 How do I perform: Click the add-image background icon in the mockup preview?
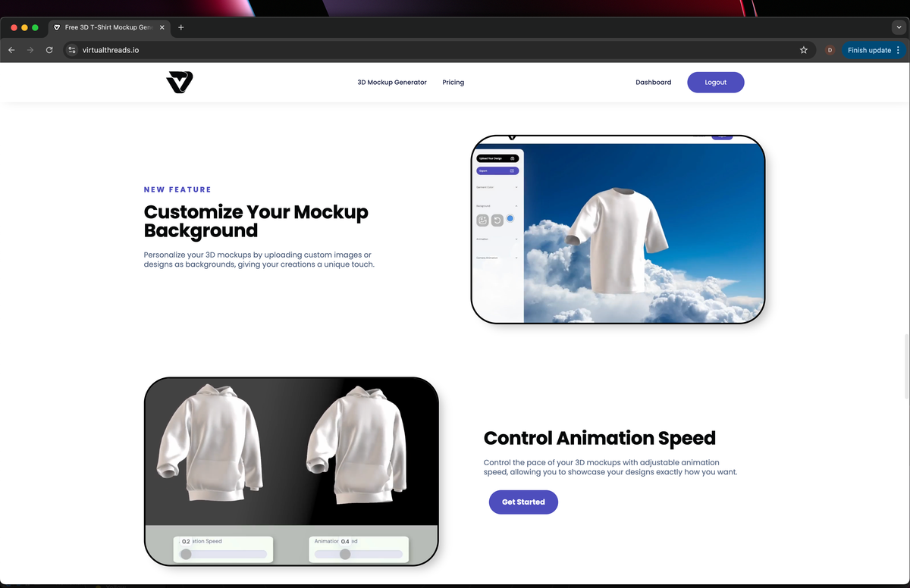click(482, 220)
